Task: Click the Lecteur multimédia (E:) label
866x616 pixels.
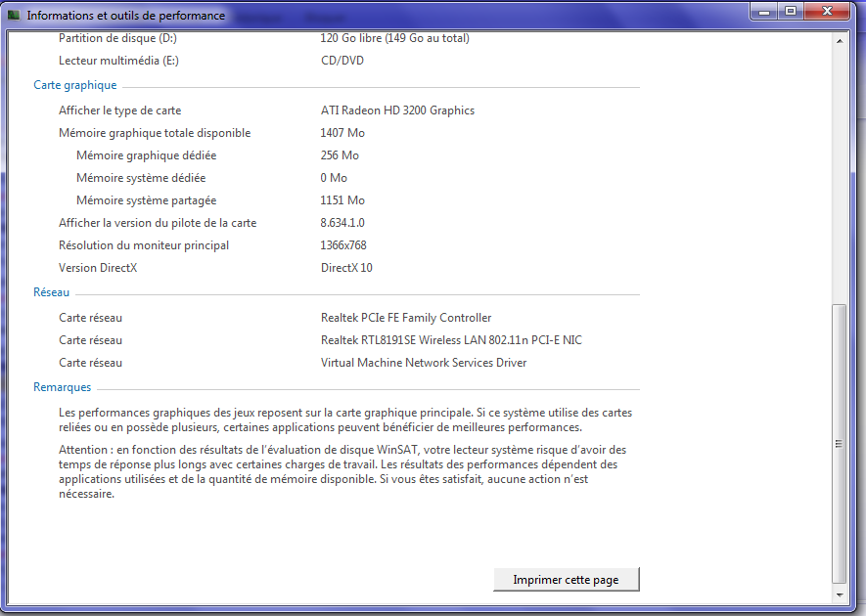Action: coord(118,61)
